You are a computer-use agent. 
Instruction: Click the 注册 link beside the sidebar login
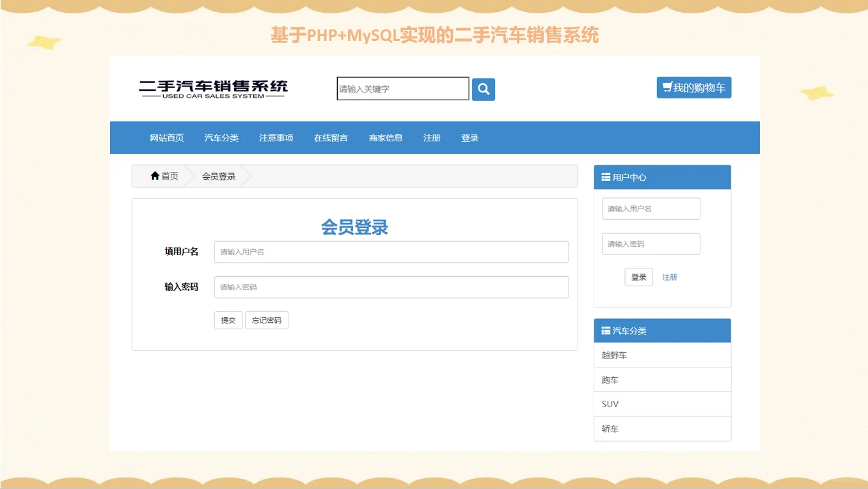click(x=669, y=277)
